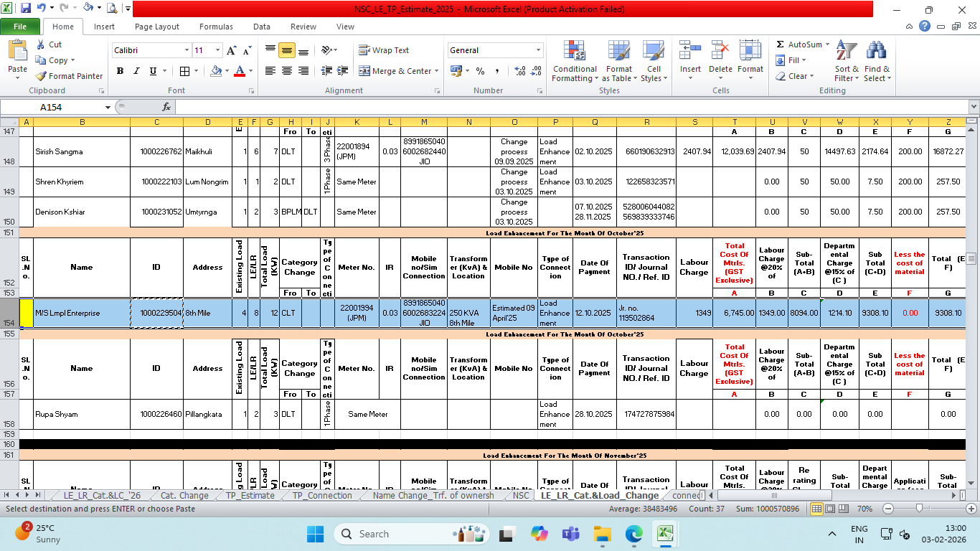Viewport: 980px width, 551px height.
Task: Click the Insert Function fx icon
Action: click(166, 107)
